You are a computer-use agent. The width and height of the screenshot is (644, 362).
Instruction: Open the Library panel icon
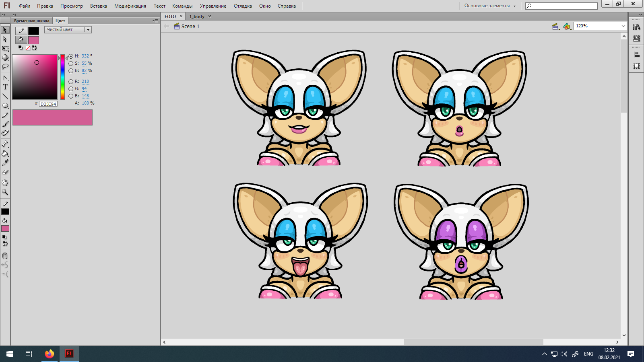[637, 27]
